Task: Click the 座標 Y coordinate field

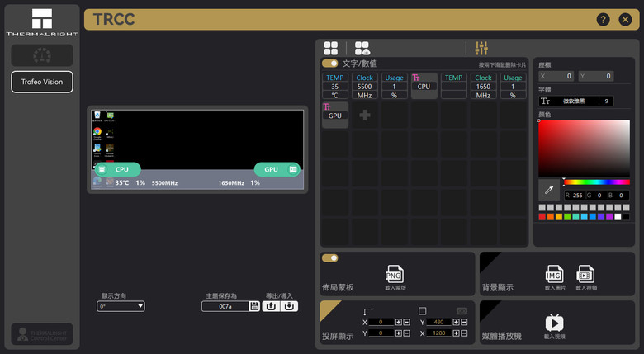Action: tap(596, 76)
